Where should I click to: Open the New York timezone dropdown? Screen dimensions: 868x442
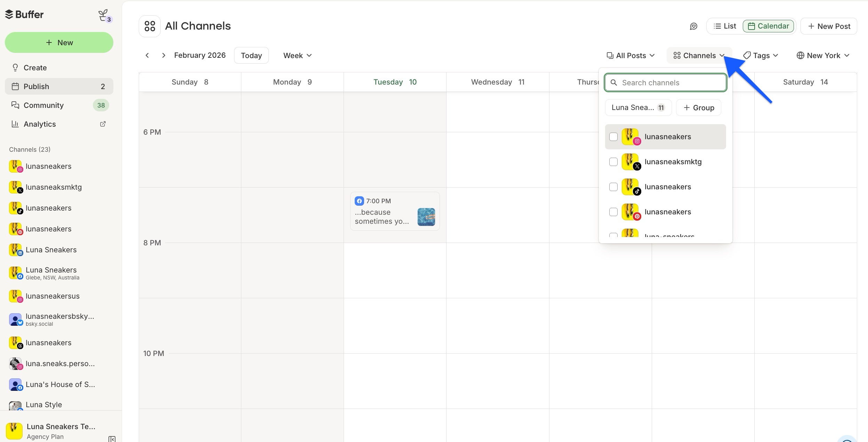(x=823, y=55)
